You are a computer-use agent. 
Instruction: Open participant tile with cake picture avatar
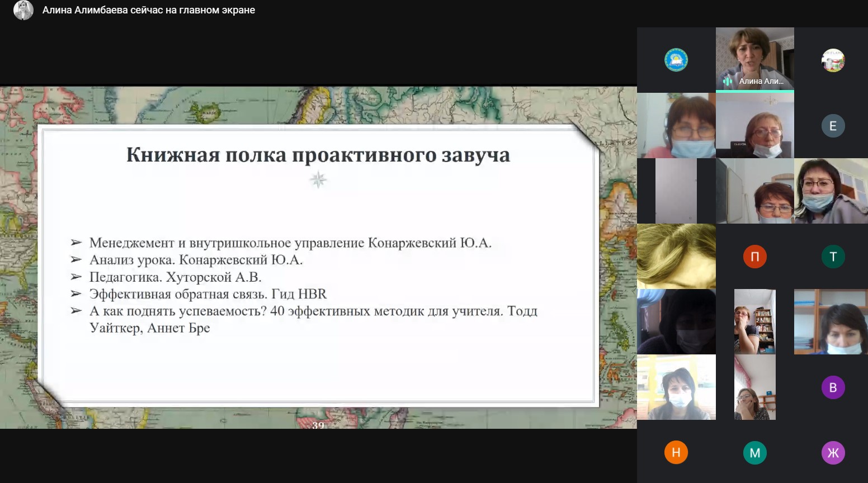(833, 60)
